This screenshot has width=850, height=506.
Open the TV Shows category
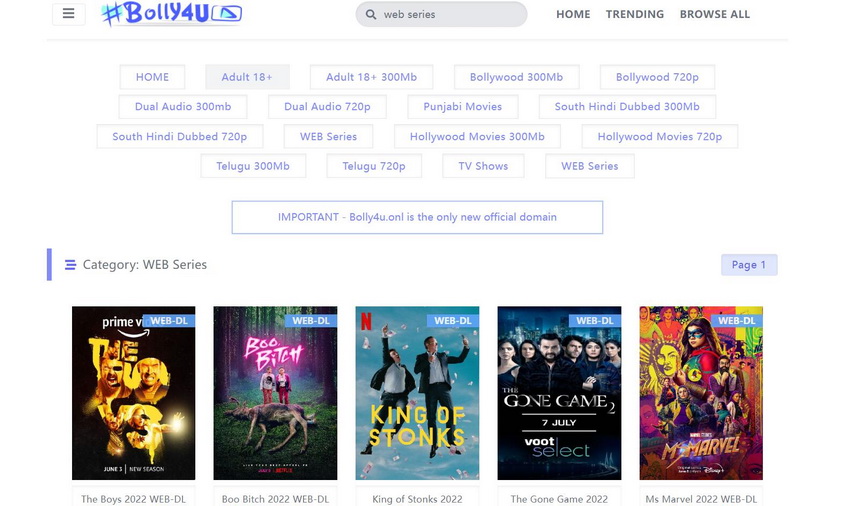click(483, 166)
